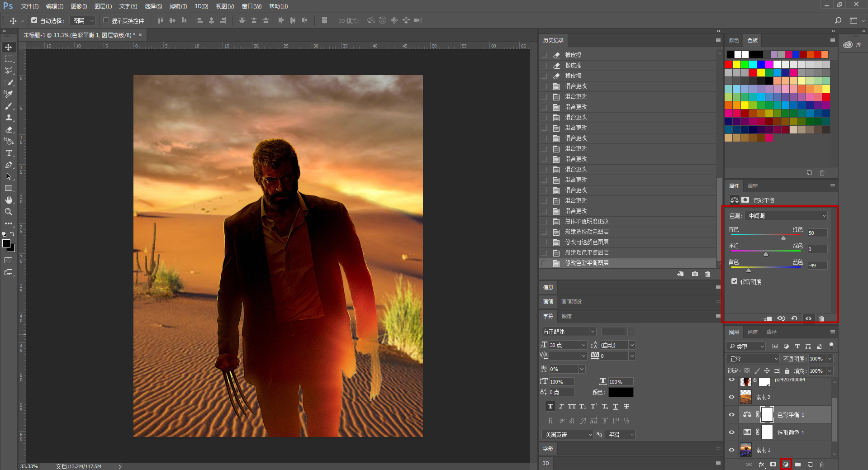The image size is (868, 470).
Task: Open the 文件 menu
Action: tap(30, 6)
